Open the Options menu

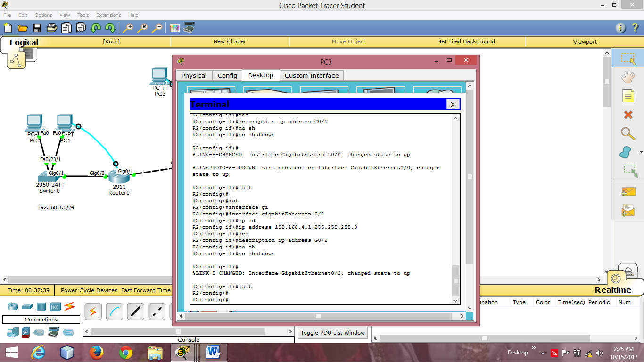[x=43, y=15]
